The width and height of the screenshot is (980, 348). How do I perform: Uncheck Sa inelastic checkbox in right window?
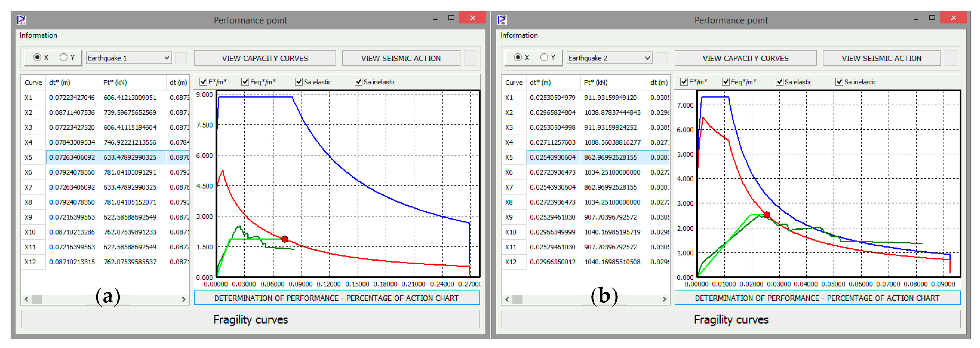839,82
